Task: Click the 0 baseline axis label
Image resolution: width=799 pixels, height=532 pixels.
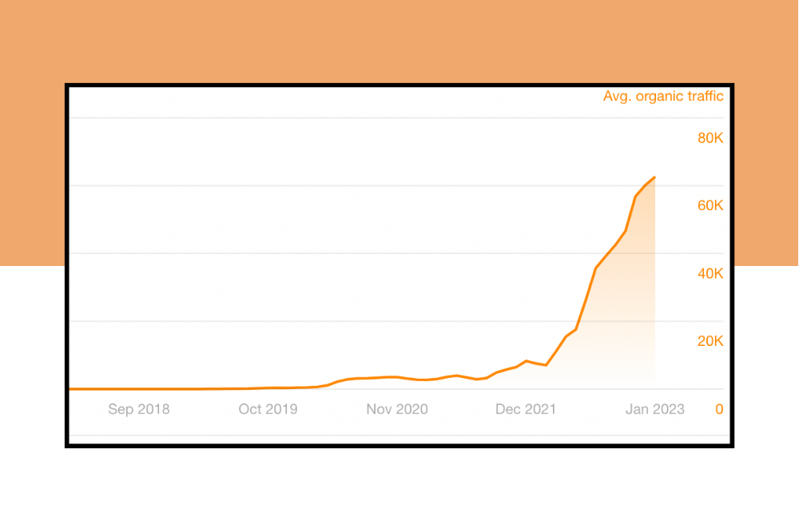Action: click(x=719, y=409)
